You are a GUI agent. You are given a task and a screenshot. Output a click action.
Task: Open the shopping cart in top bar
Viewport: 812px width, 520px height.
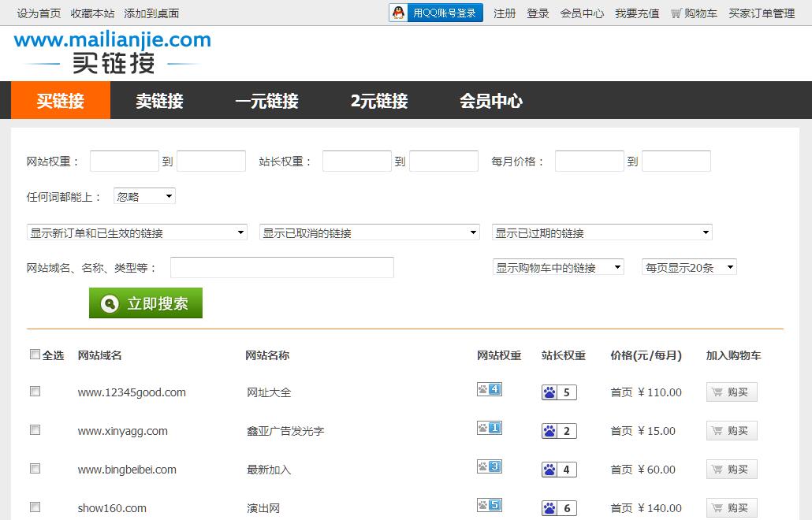click(694, 13)
